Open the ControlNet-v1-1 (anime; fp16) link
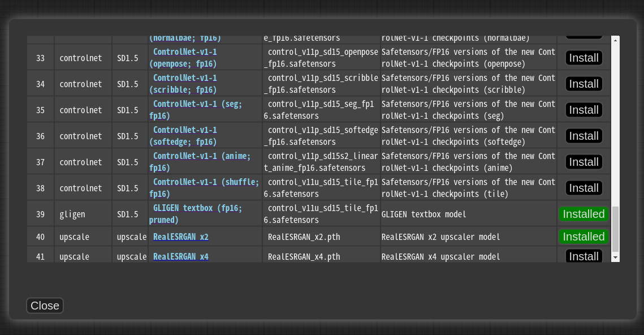This screenshot has width=644, height=335. coord(200,162)
